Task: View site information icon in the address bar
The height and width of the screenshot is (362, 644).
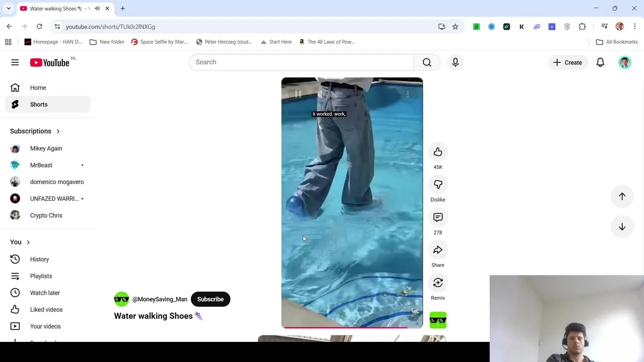Action: tap(57, 27)
